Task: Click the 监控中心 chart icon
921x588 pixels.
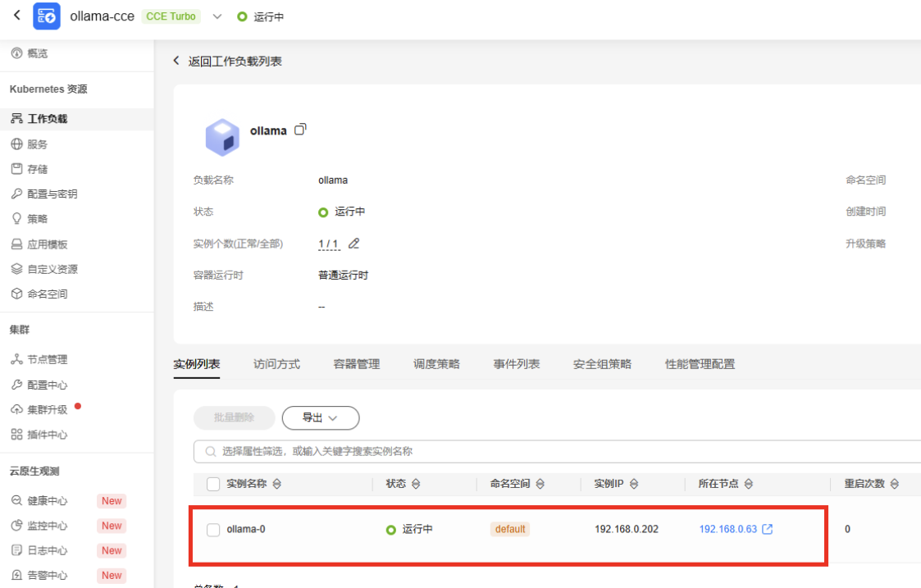Action: 16,526
